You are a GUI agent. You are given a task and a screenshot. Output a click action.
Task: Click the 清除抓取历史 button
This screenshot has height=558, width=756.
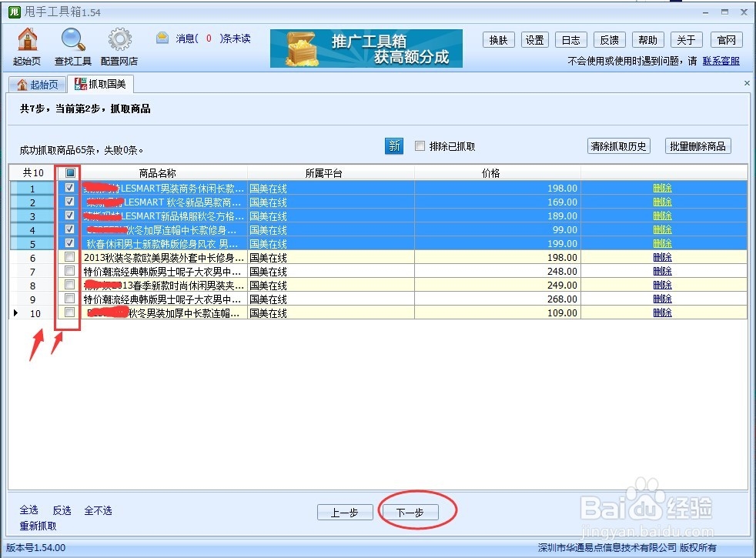point(618,145)
